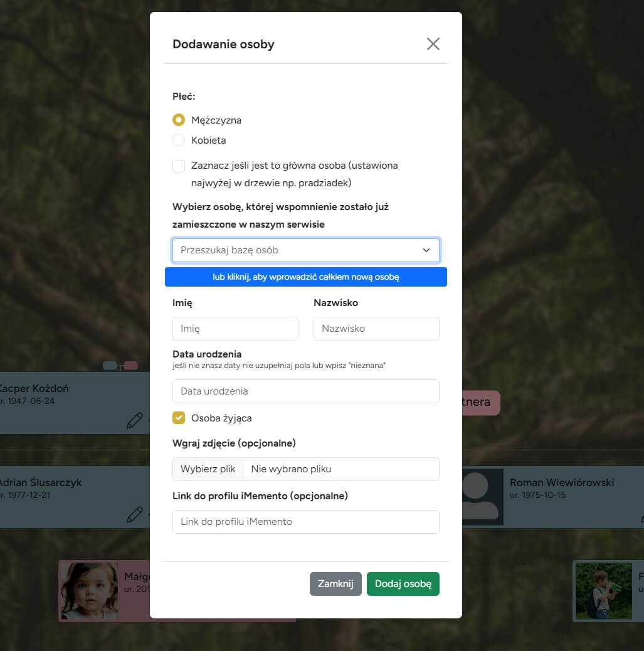The image size is (644, 651).
Task: Toggle the Osoba żyjąca checkbox
Action: click(x=179, y=418)
